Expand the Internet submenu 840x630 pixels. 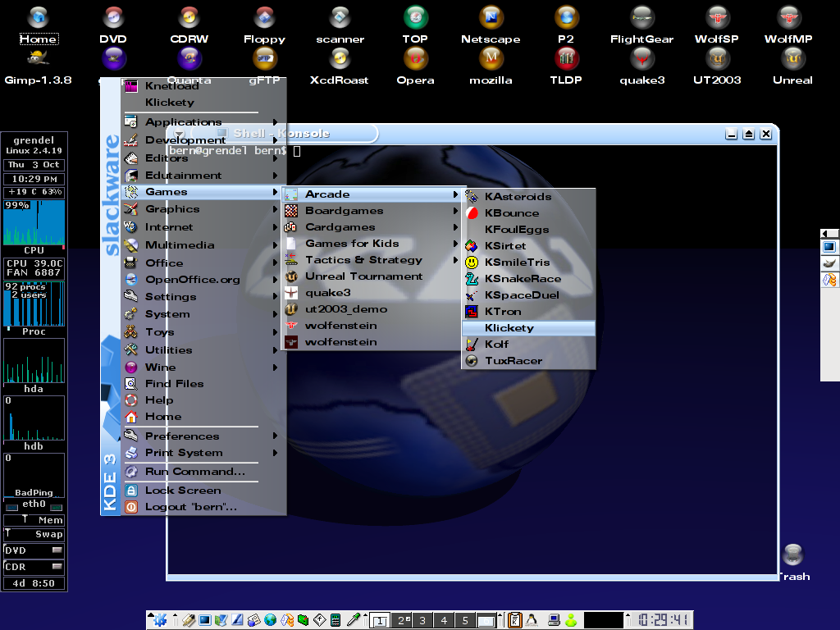202,226
